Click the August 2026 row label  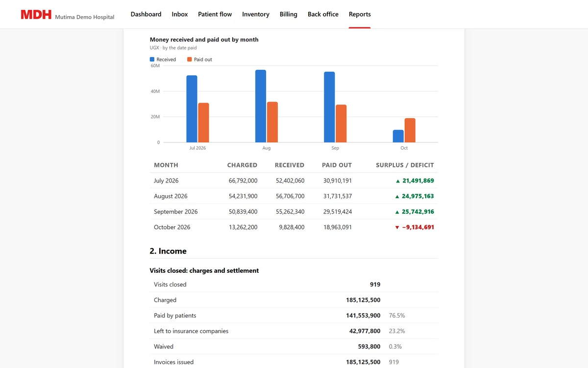tap(171, 196)
